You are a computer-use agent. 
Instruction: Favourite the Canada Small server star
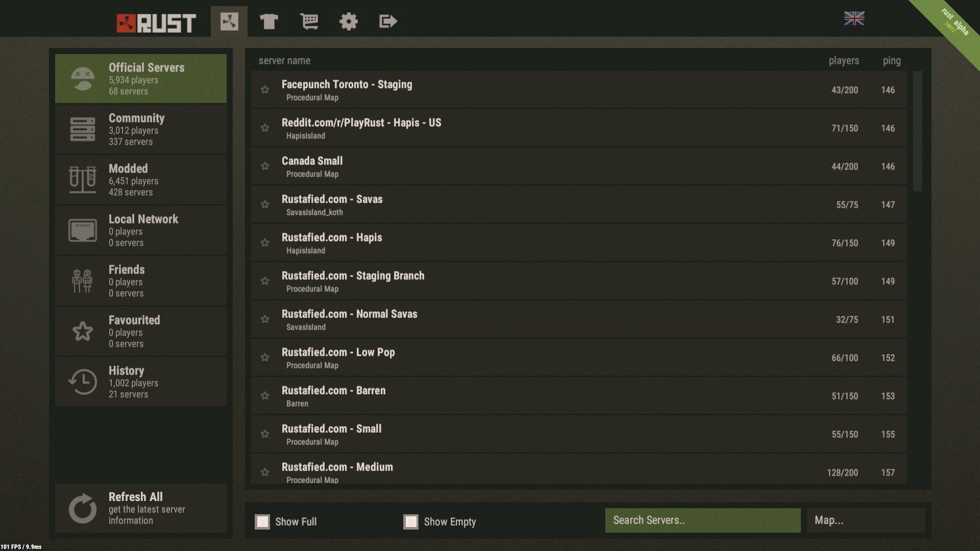265,166
